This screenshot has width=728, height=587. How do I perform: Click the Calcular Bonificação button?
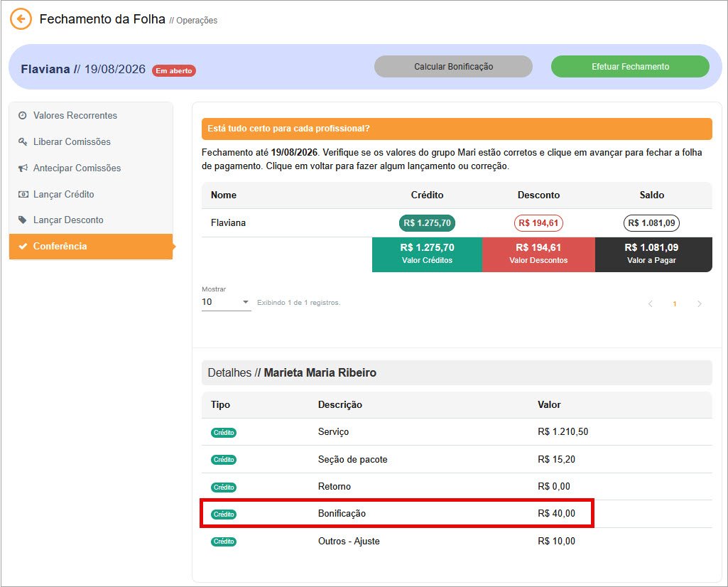click(453, 66)
